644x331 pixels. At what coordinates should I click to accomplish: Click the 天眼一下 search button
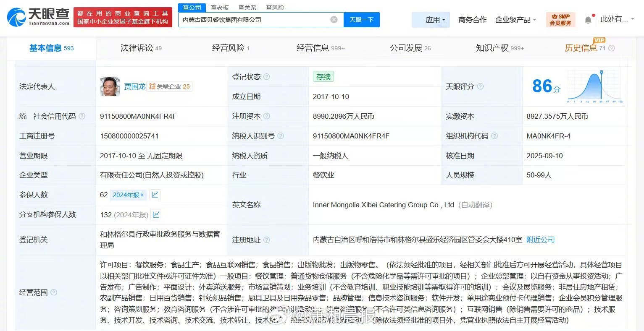coord(362,20)
